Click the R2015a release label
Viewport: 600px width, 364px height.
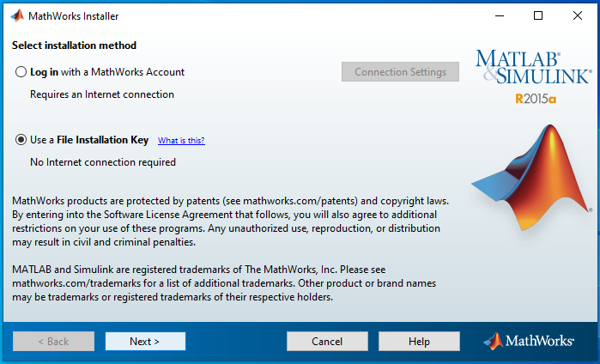536,99
